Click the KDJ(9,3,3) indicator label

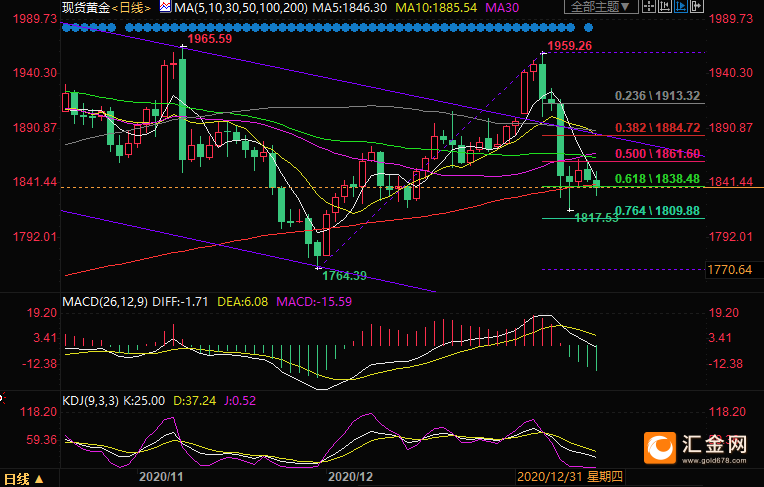click(x=91, y=401)
